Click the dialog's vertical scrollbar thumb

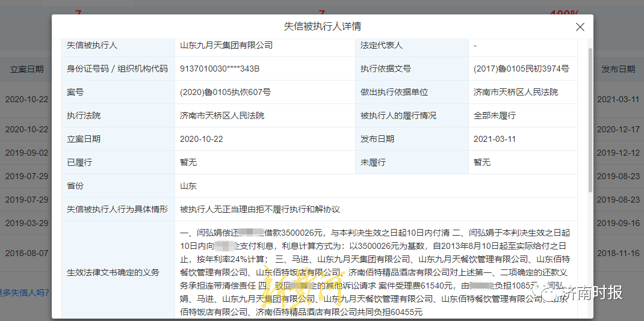(590, 120)
